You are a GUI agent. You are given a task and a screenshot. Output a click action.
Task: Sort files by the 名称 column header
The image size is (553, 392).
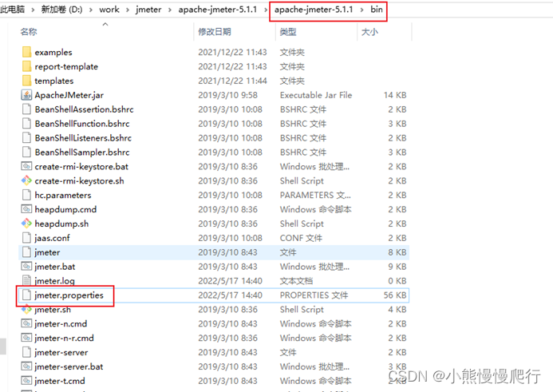coord(29,32)
